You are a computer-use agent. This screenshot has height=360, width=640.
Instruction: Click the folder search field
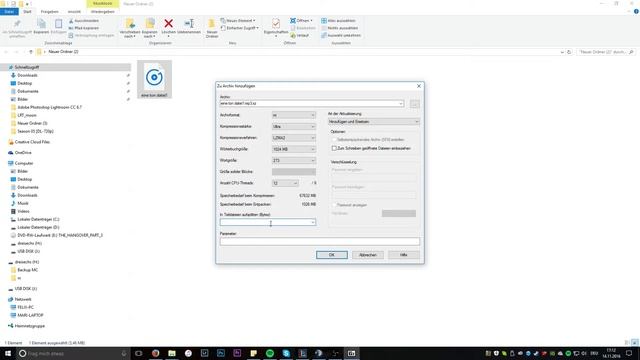[x=606, y=52]
